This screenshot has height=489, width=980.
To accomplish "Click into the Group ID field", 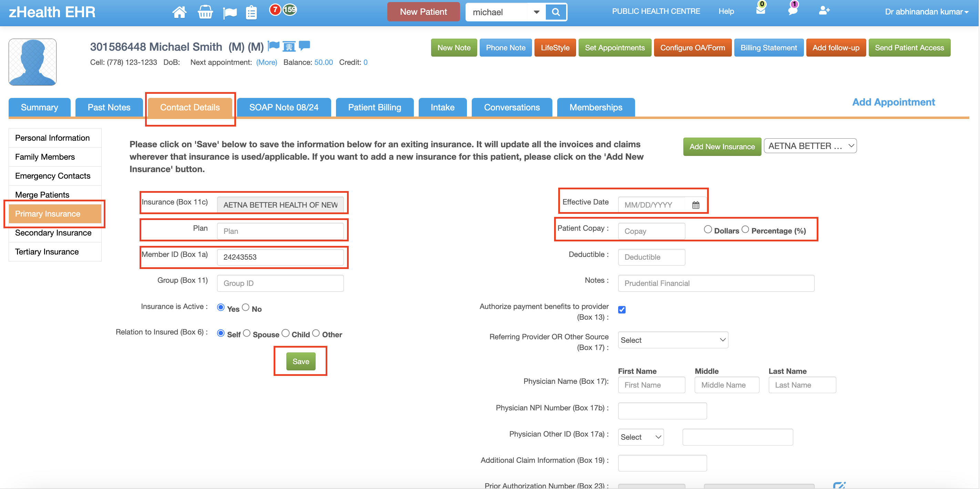I will (x=280, y=283).
